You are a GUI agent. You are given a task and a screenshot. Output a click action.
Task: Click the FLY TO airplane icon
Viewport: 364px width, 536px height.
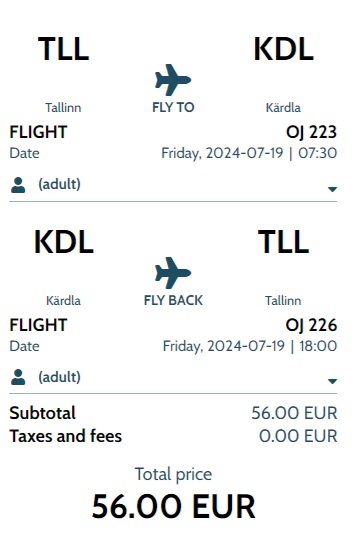pyautogui.click(x=173, y=80)
